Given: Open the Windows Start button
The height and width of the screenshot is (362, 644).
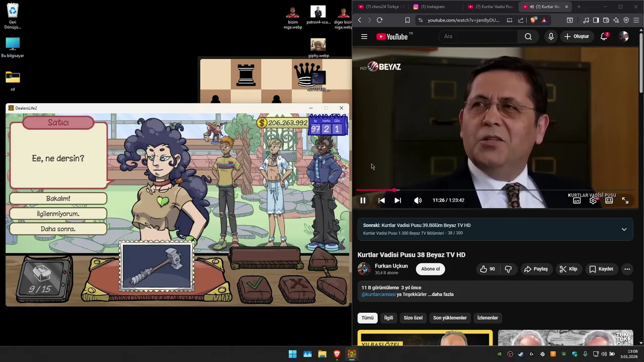Looking at the screenshot, I should coord(292,354).
